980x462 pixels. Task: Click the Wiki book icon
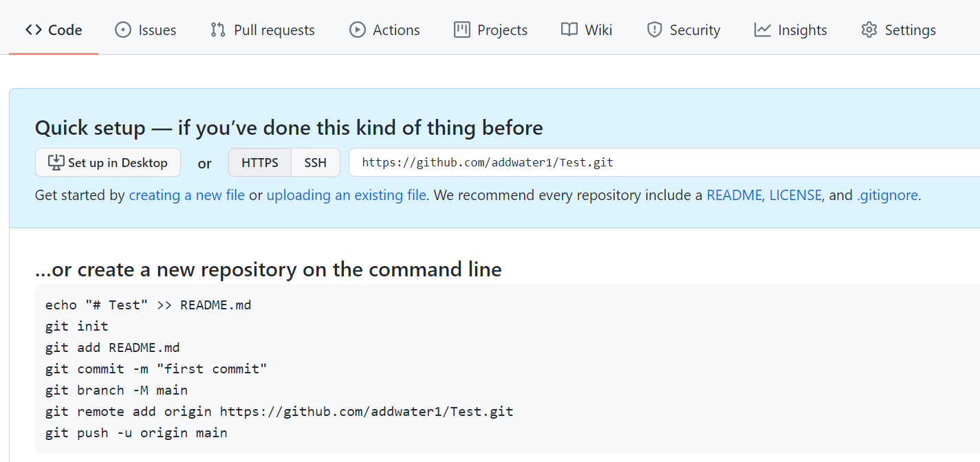(x=569, y=30)
